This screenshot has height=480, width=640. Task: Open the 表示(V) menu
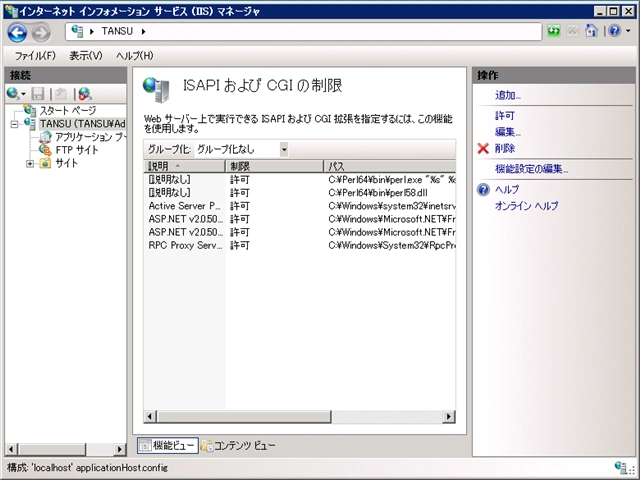pos(86,56)
